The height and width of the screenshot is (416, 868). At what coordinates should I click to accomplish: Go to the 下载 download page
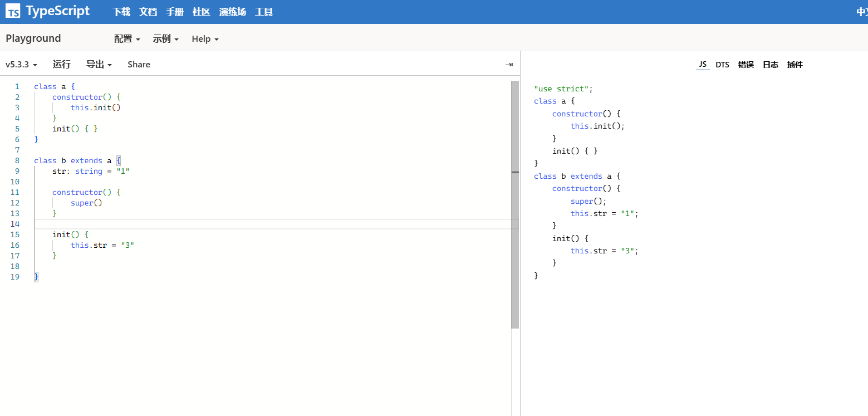click(121, 12)
